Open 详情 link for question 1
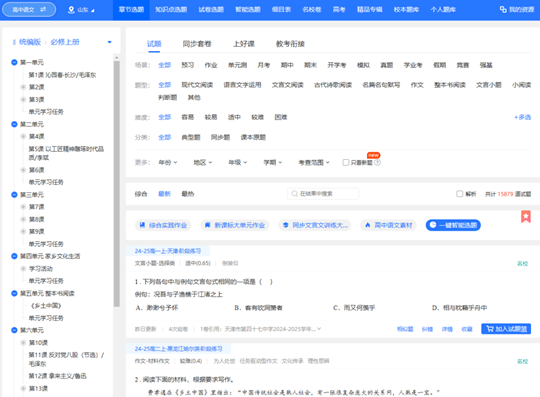The width and height of the screenshot is (540, 397). point(447,329)
